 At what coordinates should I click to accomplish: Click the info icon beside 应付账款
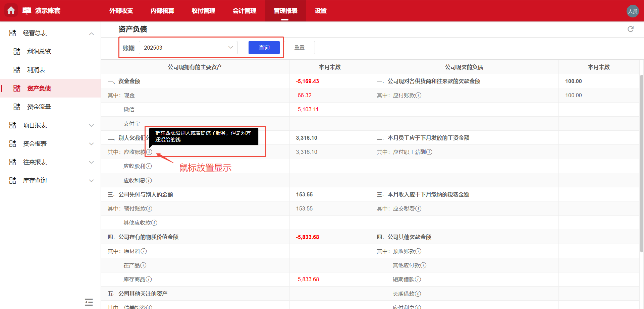click(418, 95)
